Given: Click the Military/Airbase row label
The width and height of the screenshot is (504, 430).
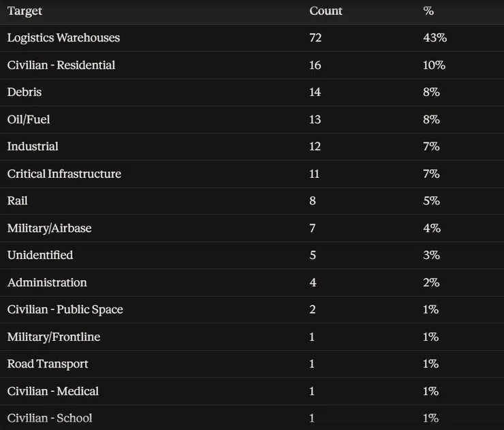Looking at the screenshot, I should pyautogui.click(x=50, y=228).
